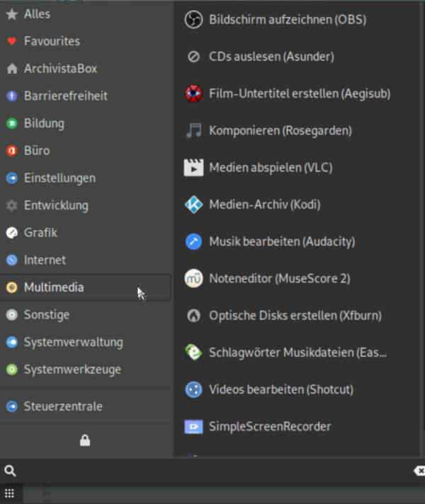Open Xfburn disc burner icon
This screenshot has height=504, width=425.
coord(193,315)
